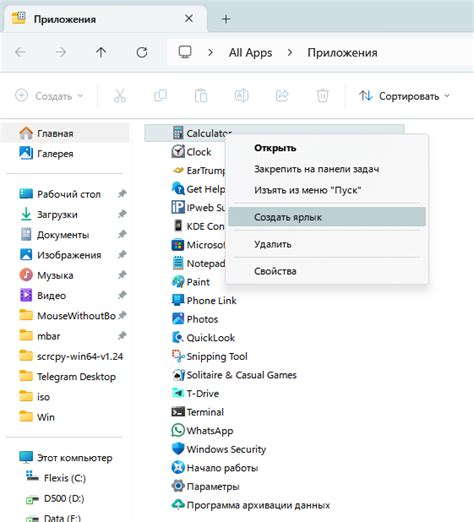Choose Удалить in the context menu

(x=327, y=244)
